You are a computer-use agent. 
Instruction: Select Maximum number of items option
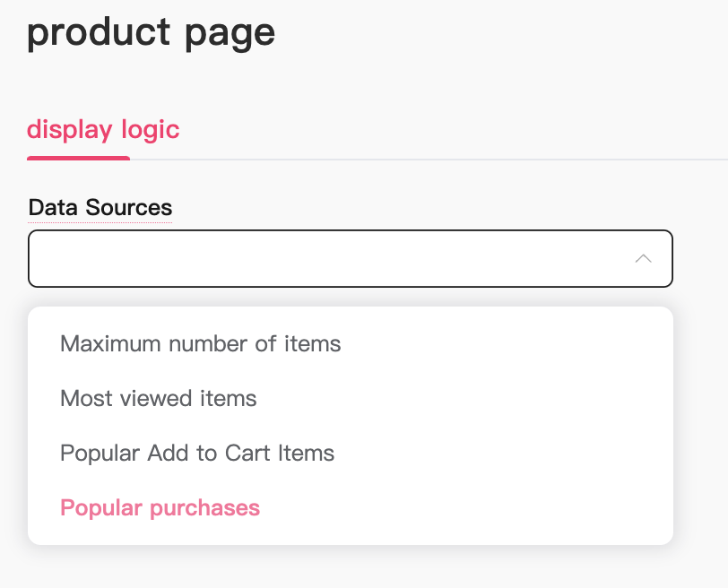(x=200, y=343)
